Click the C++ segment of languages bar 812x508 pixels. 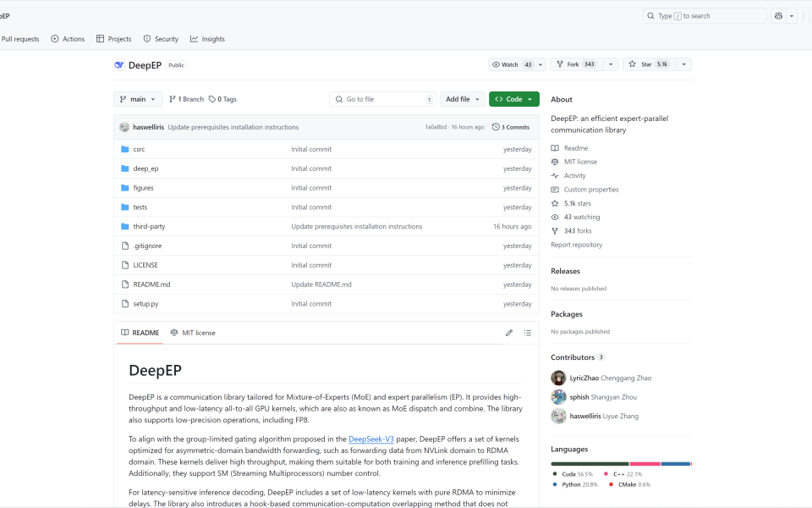(645, 464)
